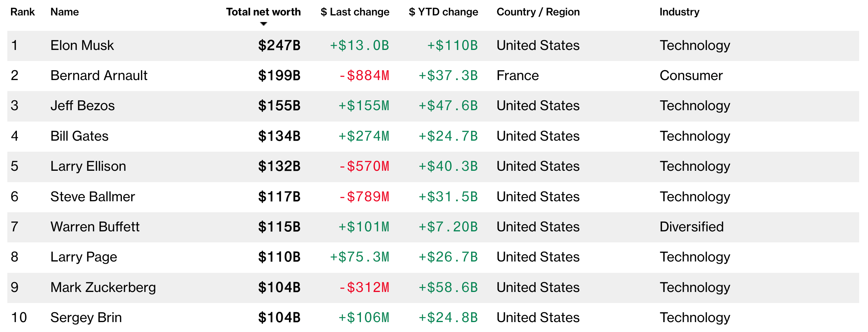Click Diversified industry in Buffett's row
This screenshot has width=868, height=332.
[692, 227]
